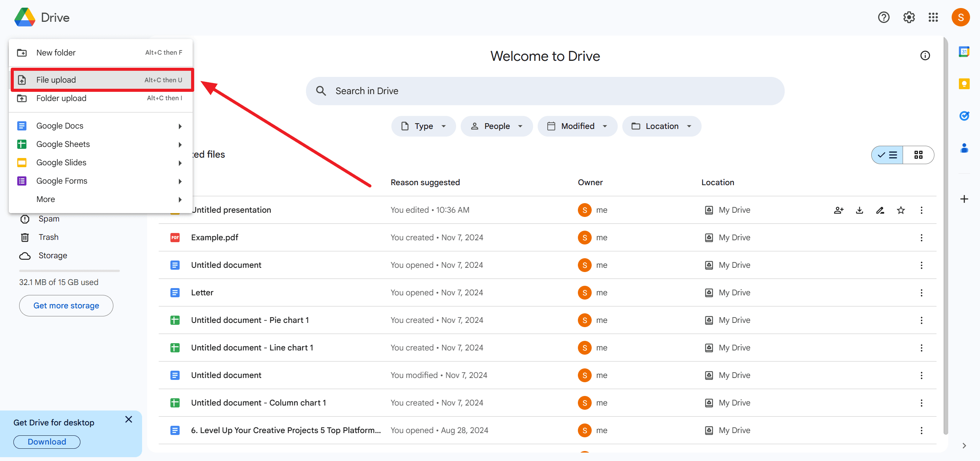The width and height of the screenshot is (980, 461).
Task: Click My Drive location for Example.pdf
Action: click(x=728, y=238)
